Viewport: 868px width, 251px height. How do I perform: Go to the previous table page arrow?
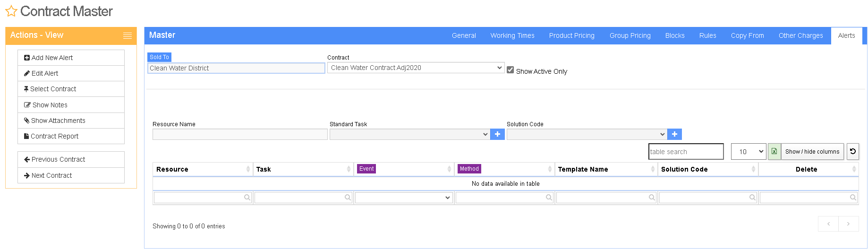[828, 224]
